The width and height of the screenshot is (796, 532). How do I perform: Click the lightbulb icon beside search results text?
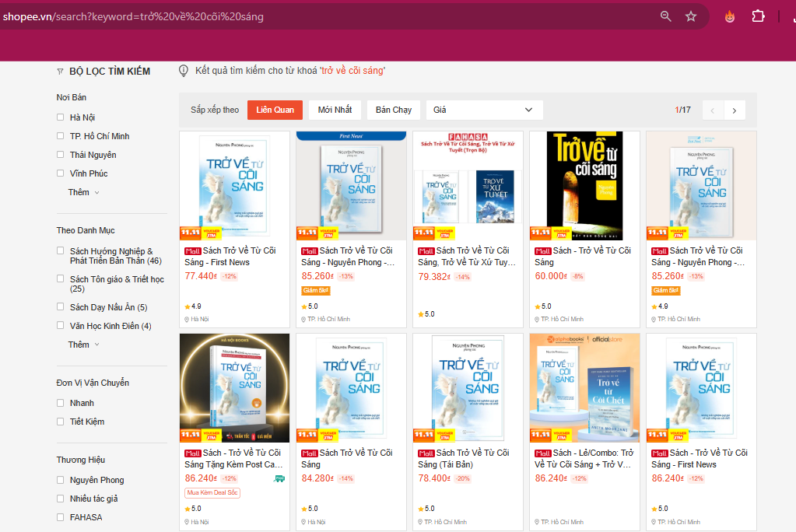pos(184,71)
